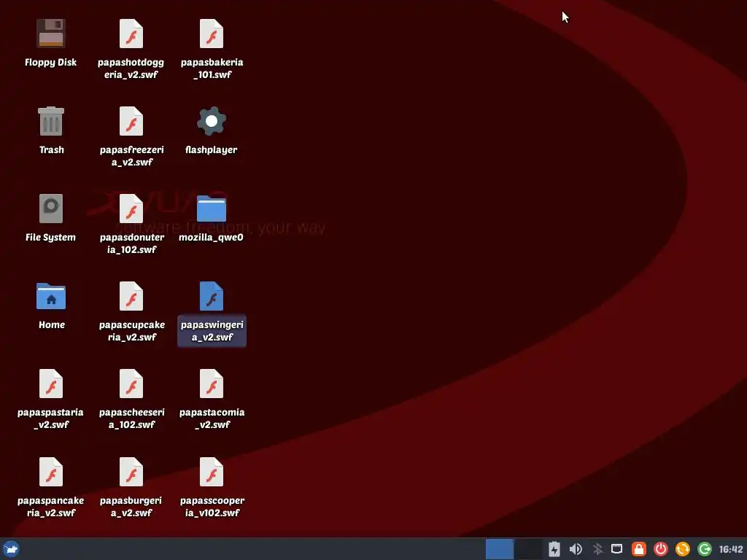Select the Trash desktop icon
The image size is (747, 560).
pos(51,121)
